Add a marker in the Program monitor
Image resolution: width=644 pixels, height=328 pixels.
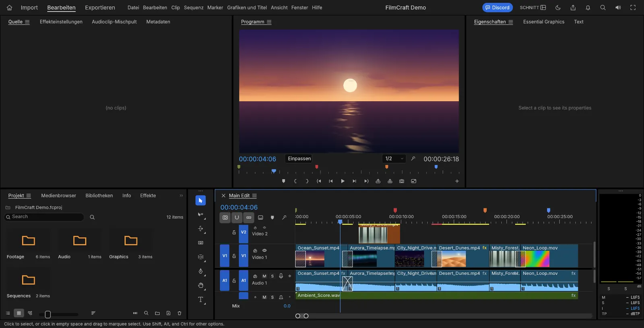pos(284,181)
